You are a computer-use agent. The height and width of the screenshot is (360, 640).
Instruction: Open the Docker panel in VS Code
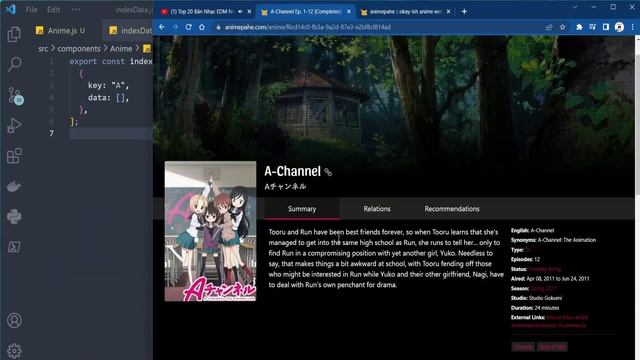(x=14, y=187)
